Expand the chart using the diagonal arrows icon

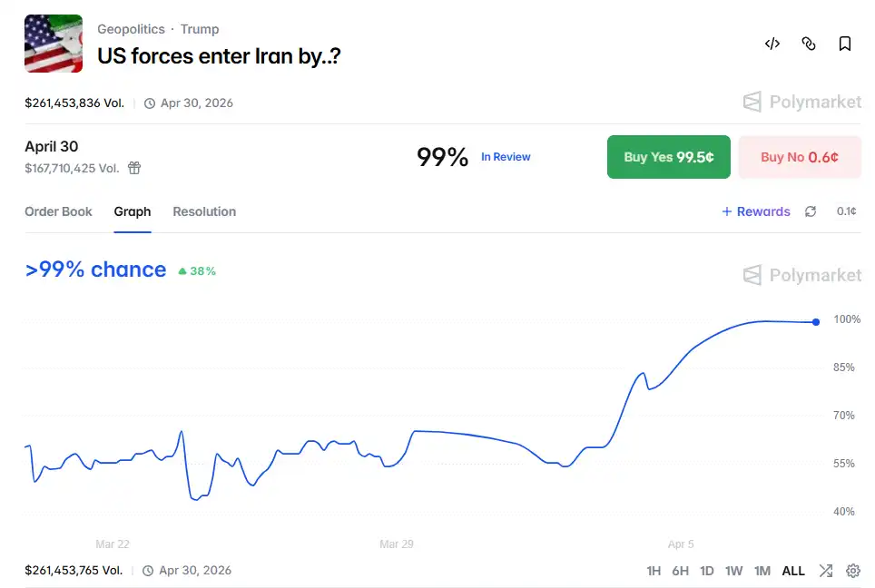click(x=826, y=571)
